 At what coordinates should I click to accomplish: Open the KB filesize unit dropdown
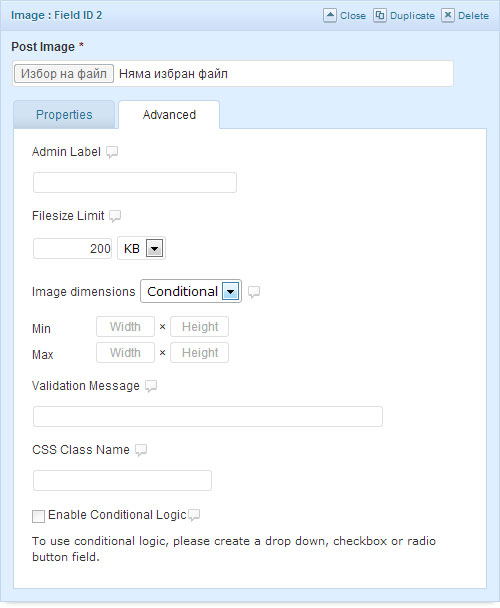point(142,248)
